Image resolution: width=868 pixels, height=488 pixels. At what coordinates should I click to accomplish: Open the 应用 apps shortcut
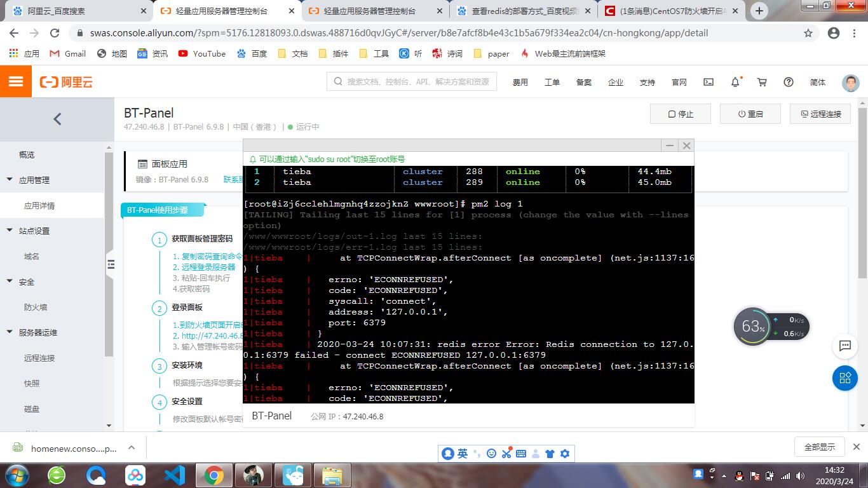click(24, 53)
